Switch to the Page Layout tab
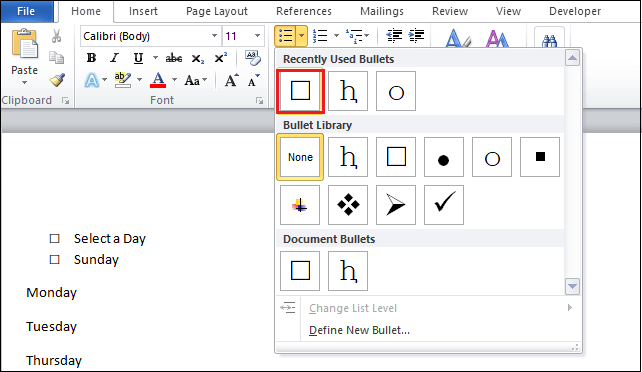Viewport: 642px width, 372px height. pos(217,11)
